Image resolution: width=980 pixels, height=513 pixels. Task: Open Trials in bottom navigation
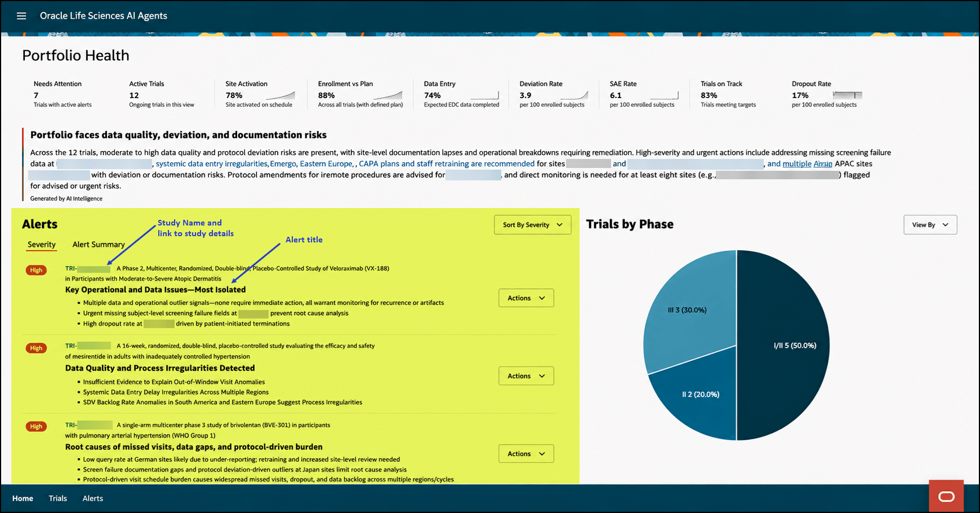coord(57,498)
